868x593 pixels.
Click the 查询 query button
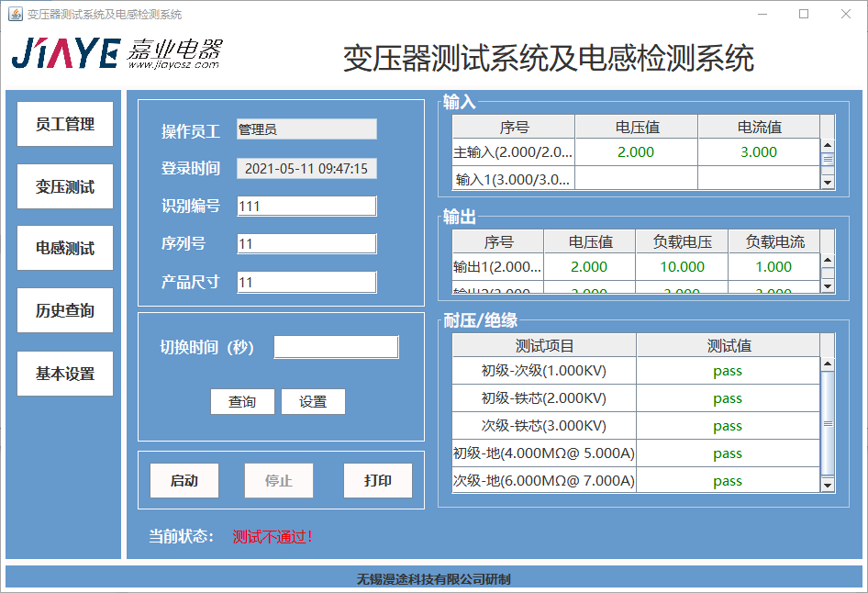[242, 402]
